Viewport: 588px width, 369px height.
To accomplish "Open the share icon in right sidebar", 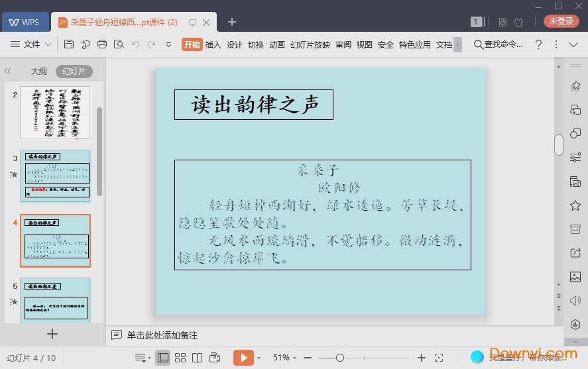I will pyautogui.click(x=575, y=253).
